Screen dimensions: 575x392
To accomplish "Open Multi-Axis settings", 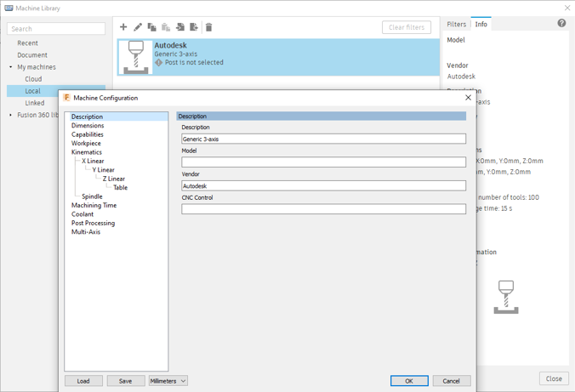I will tap(85, 232).
